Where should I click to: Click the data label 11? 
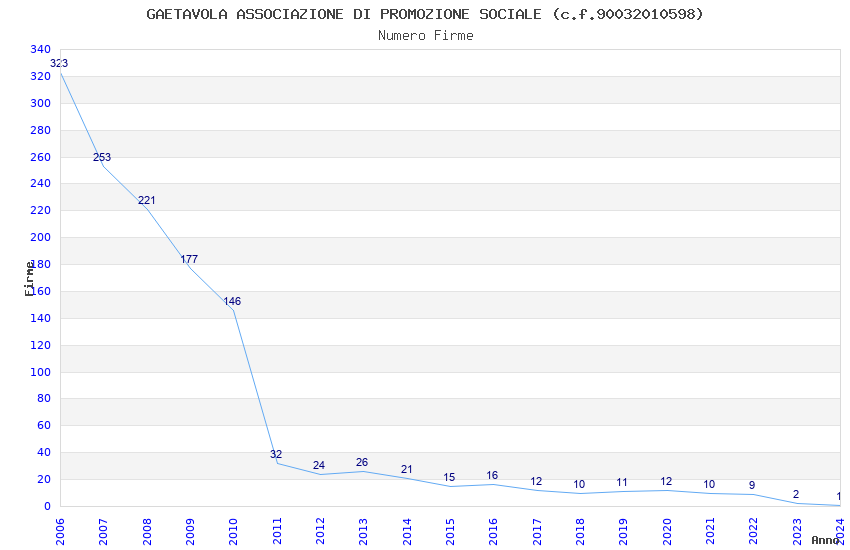pyautogui.click(x=622, y=482)
